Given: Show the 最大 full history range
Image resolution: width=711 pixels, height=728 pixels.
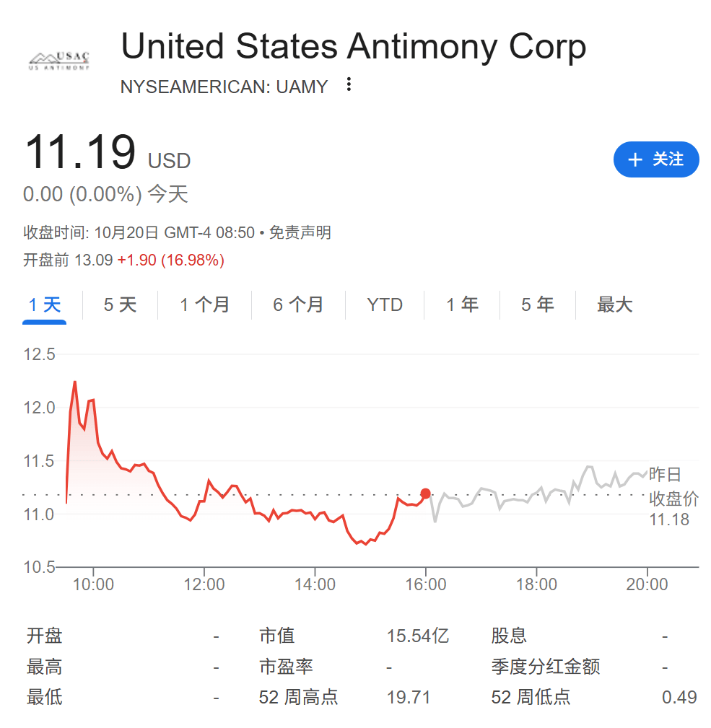Looking at the screenshot, I should (x=614, y=305).
